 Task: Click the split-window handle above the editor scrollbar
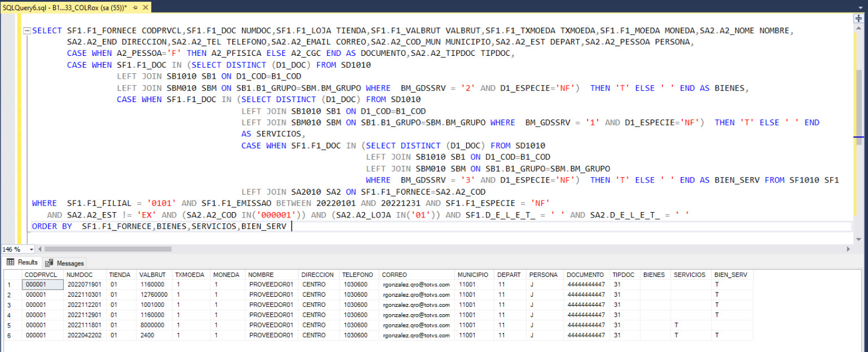(858, 19)
